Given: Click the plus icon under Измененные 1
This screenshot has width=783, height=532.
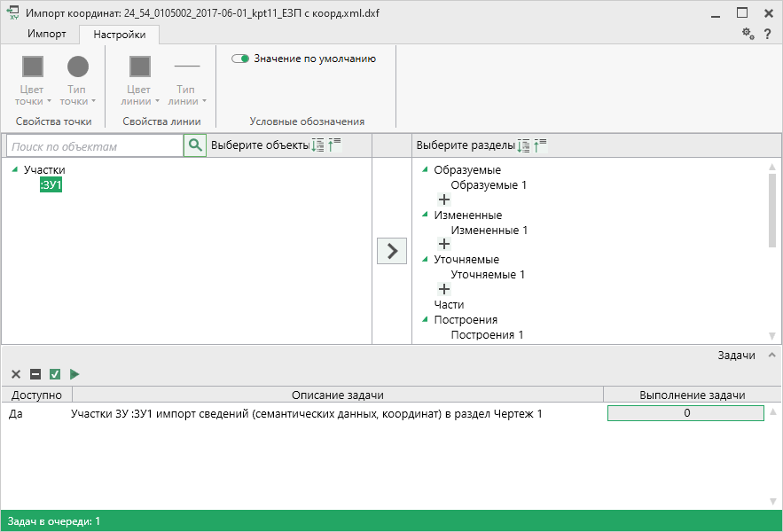Looking at the screenshot, I should 444,244.
